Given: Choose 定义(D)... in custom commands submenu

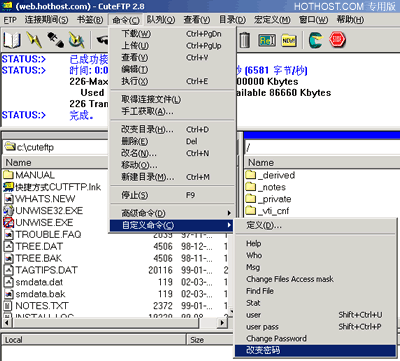Looking at the screenshot, I should click(x=315, y=225).
